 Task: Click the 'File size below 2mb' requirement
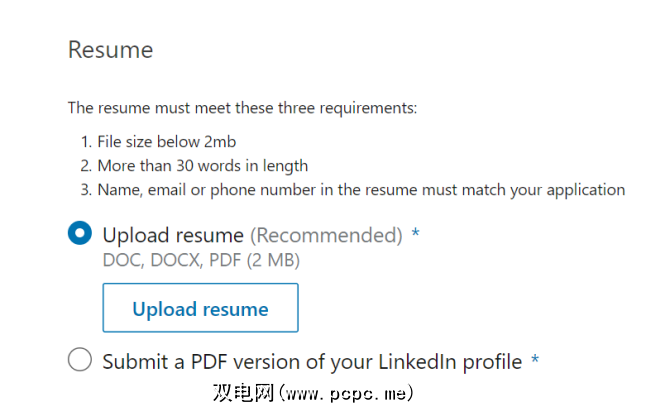tap(166, 141)
